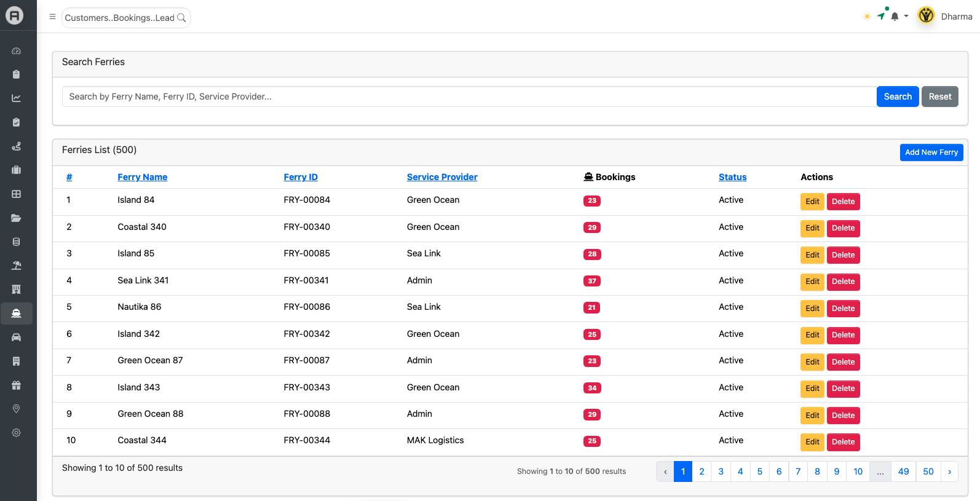Screen dimensions: 980x501
Task: Open the beach umbrella icon in sidebar
Action: click(x=17, y=266)
